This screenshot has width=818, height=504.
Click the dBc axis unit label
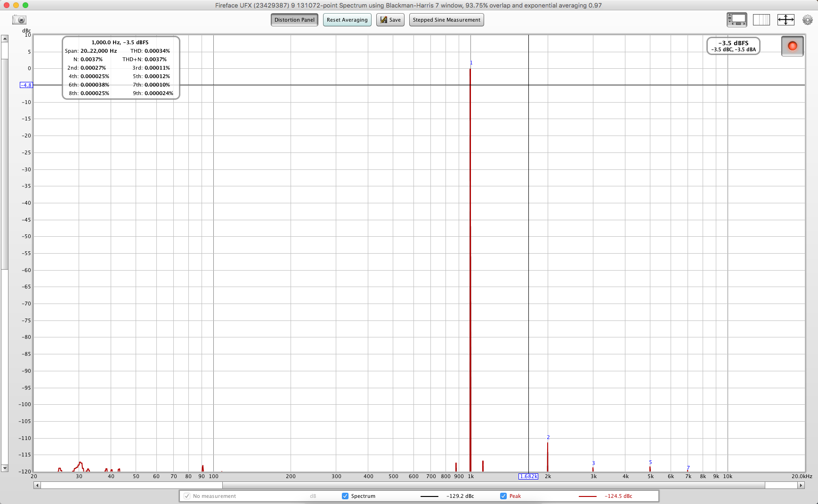[x=26, y=31]
